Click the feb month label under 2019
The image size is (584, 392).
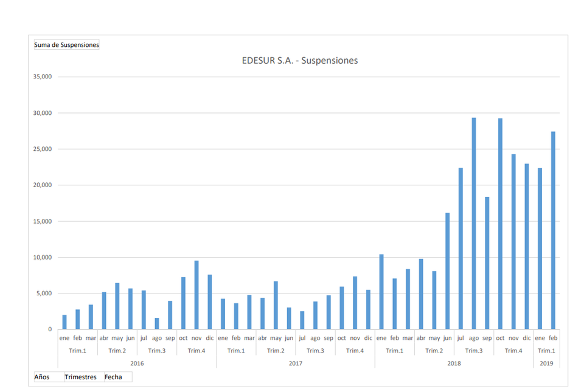(x=553, y=338)
